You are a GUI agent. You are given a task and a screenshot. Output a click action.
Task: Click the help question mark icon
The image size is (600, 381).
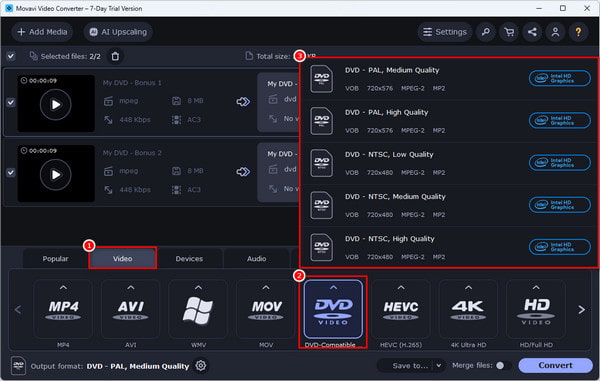[x=578, y=32]
